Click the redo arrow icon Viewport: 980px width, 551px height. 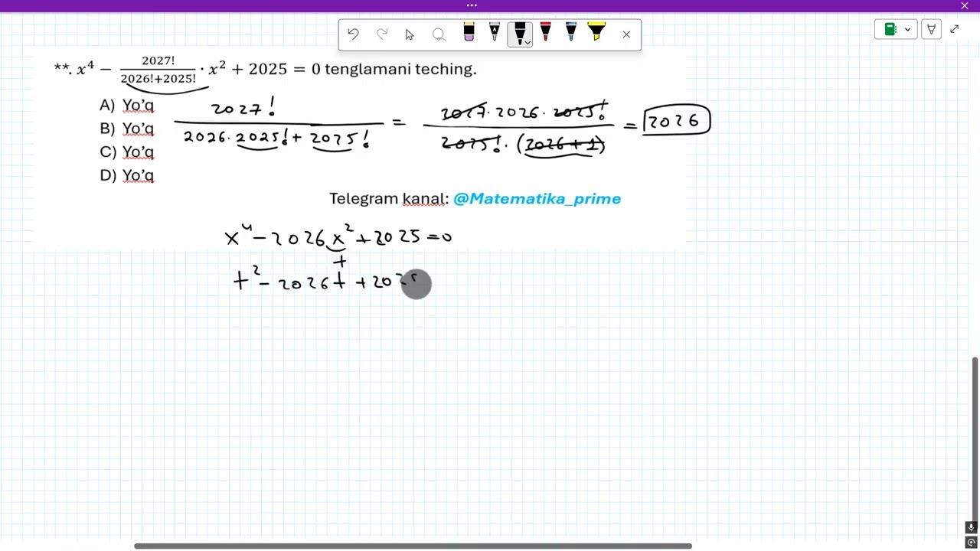click(382, 34)
